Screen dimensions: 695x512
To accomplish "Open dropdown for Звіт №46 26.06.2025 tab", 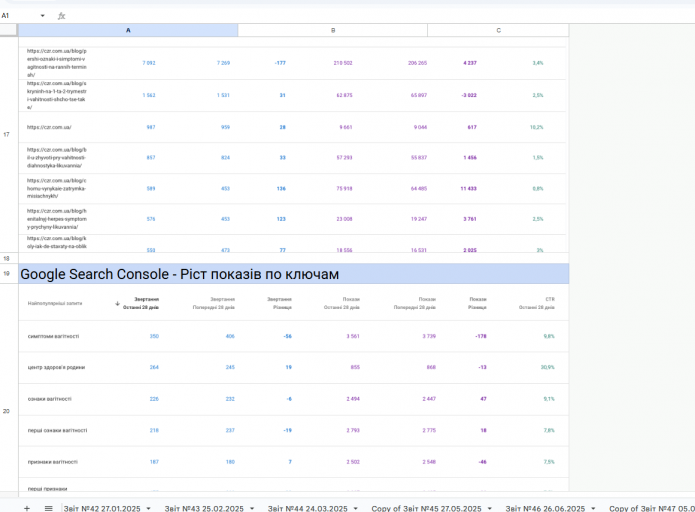I will (x=593, y=508).
